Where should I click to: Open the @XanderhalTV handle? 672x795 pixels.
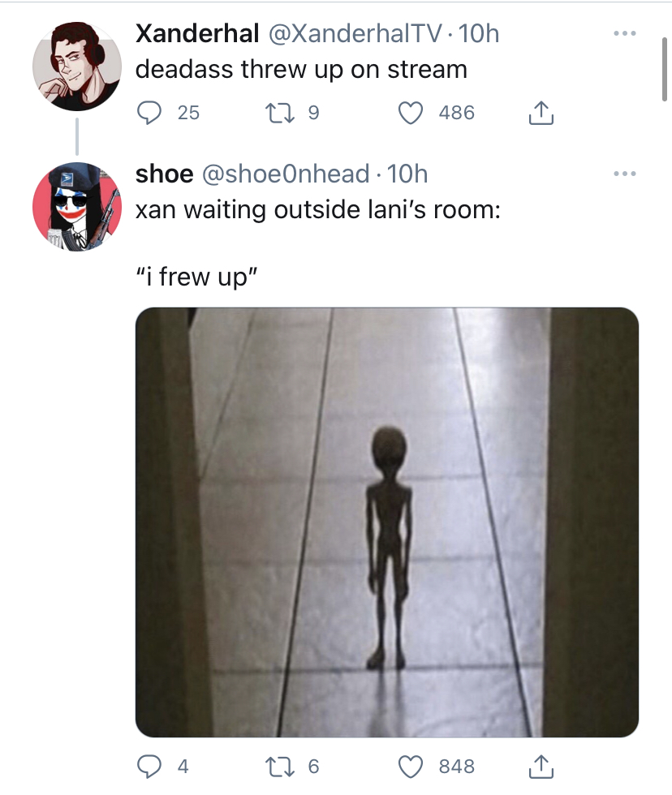pos(355,33)
